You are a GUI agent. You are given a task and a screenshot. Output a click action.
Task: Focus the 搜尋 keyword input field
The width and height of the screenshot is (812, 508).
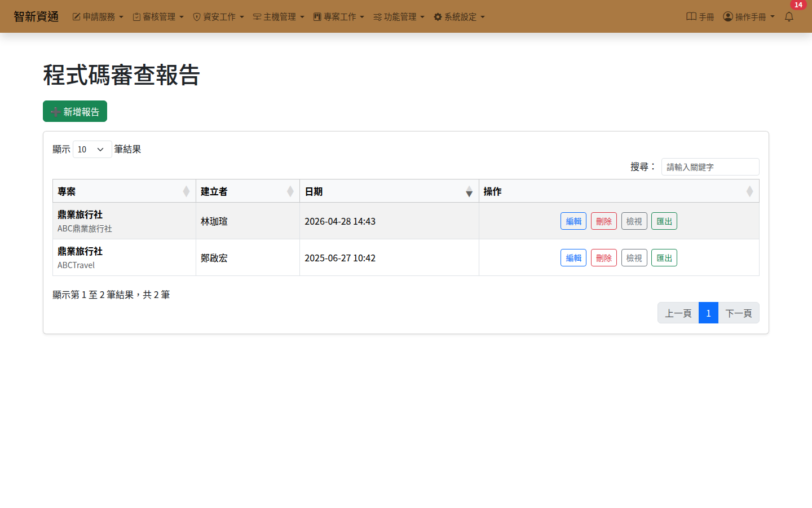tap(710, 167)
